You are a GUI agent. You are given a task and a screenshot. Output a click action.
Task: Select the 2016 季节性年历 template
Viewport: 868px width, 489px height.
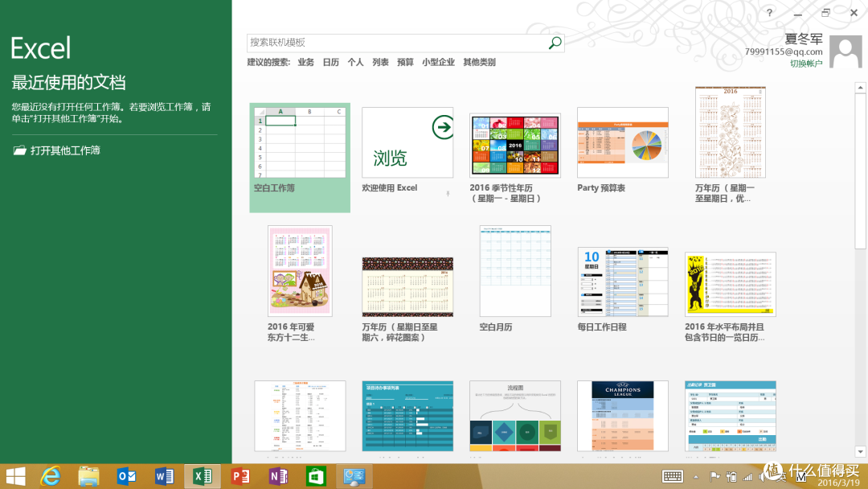coord(515,146)
